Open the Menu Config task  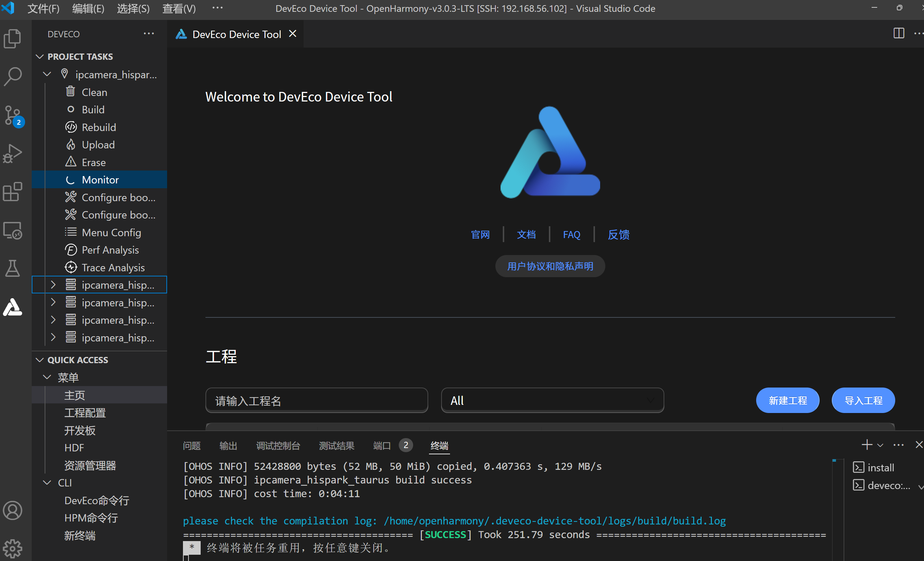point(99,232)
